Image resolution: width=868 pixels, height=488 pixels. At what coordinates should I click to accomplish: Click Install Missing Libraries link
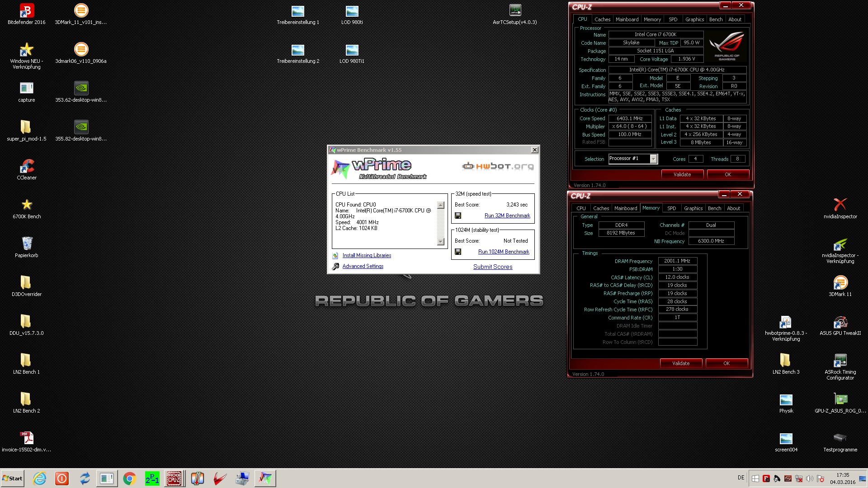tap(367, 256)
